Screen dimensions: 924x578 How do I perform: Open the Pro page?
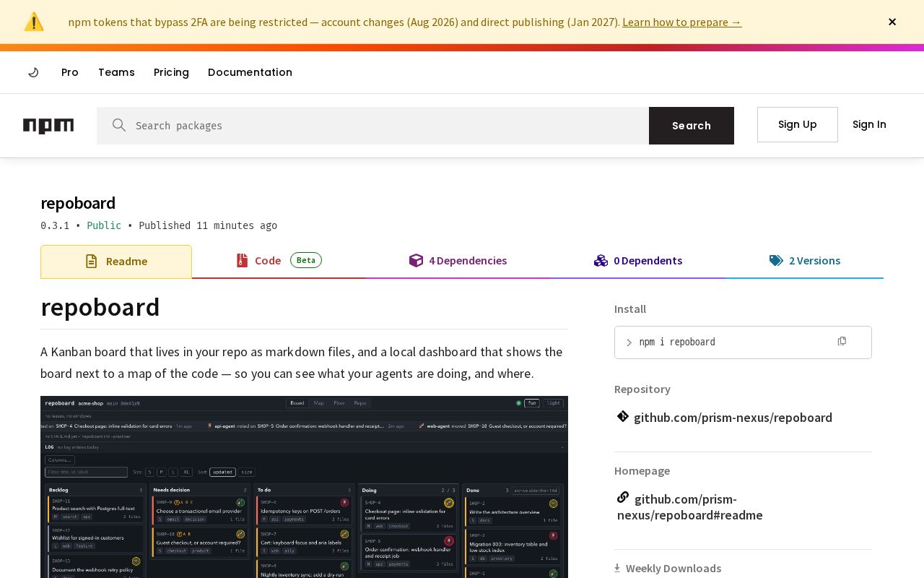point(70,72)
